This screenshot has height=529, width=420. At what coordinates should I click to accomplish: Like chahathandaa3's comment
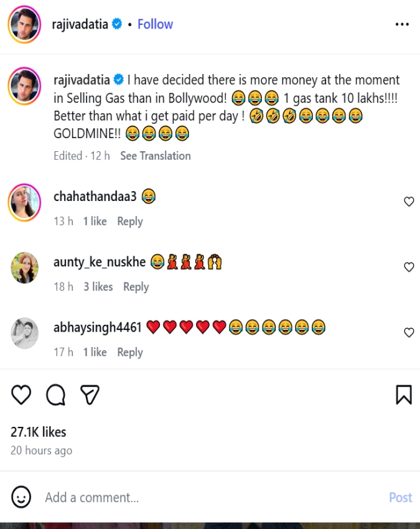click(409, 202)
